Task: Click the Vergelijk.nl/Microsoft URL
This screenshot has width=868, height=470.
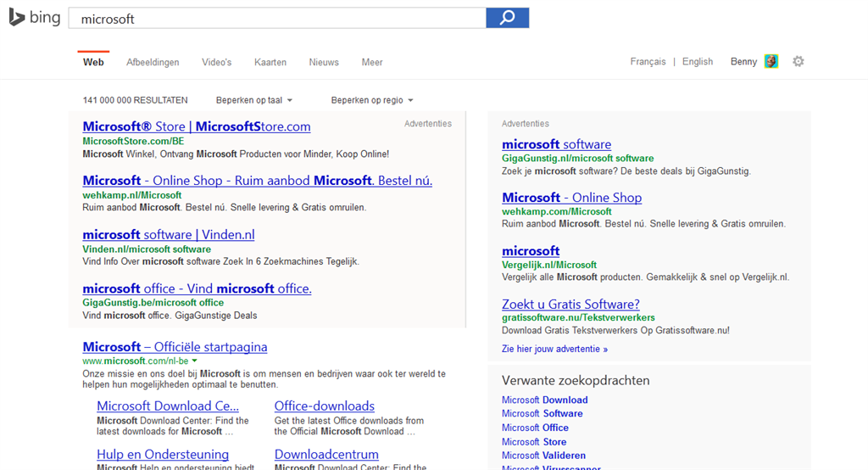Action: (549, 265)
